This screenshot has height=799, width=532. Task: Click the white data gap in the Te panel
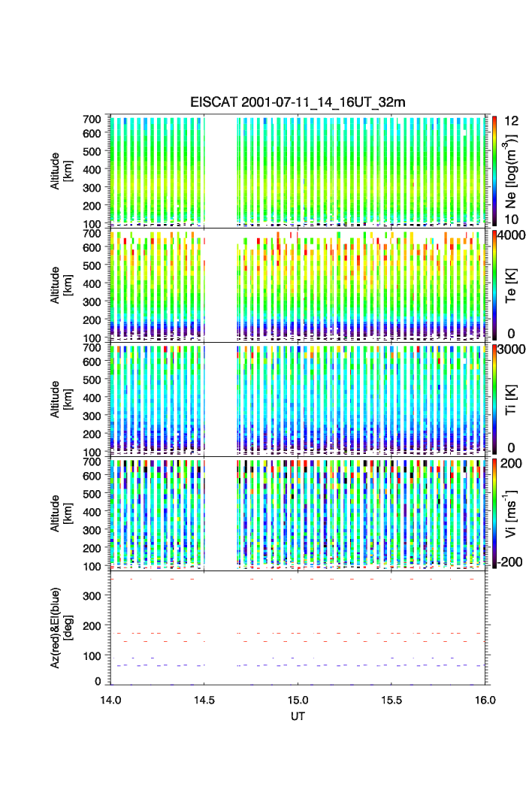point(220,286)
